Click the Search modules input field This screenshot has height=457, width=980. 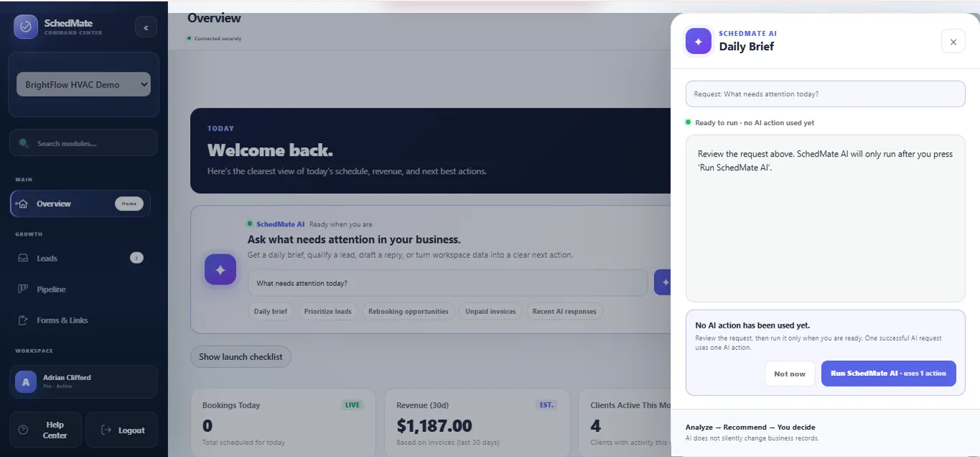click(x=83, y=143)
